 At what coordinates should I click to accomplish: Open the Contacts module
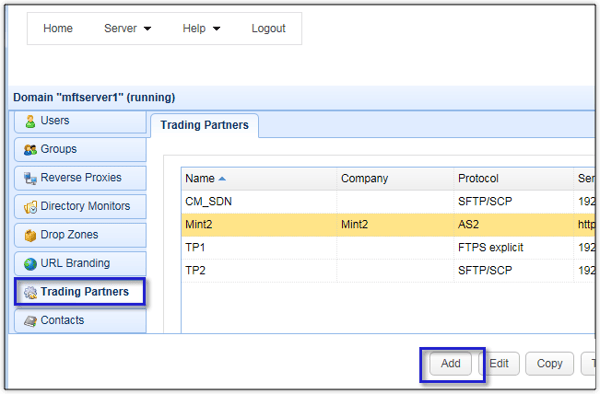tap(80, 321)
